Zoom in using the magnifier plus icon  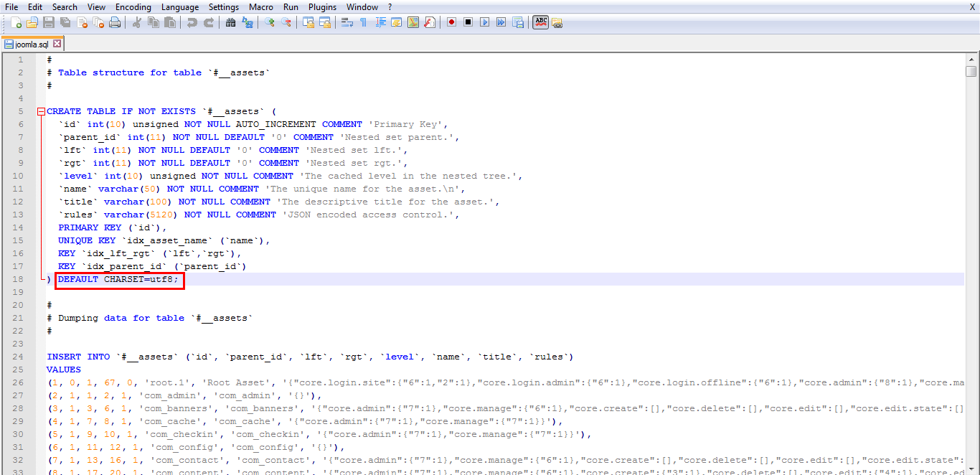(270, 23)
